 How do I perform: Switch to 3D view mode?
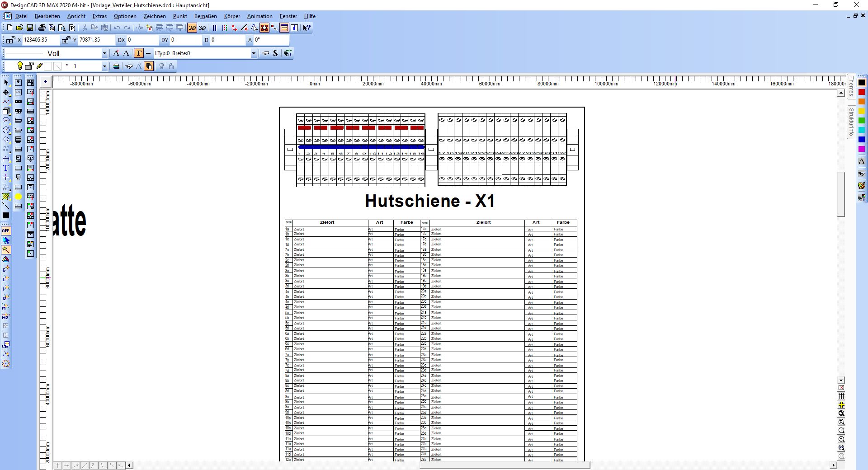click(x=202, y=28)
